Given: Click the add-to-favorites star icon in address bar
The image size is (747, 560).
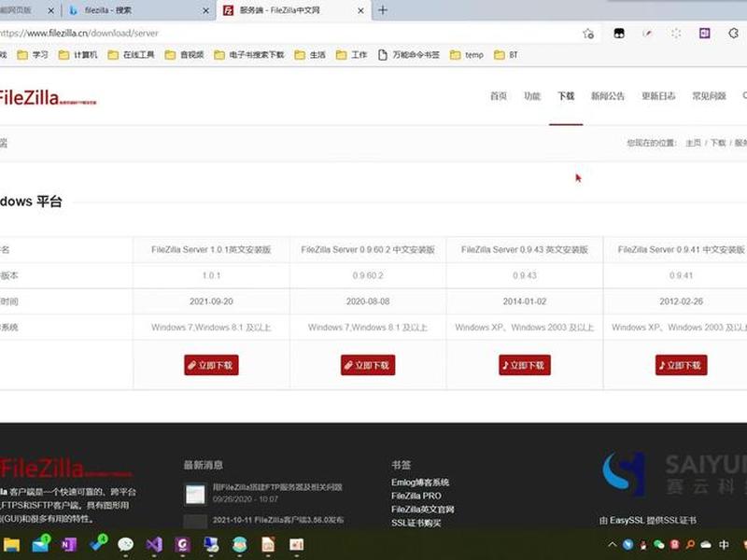Looking at the screenshot, I should 588,34.
